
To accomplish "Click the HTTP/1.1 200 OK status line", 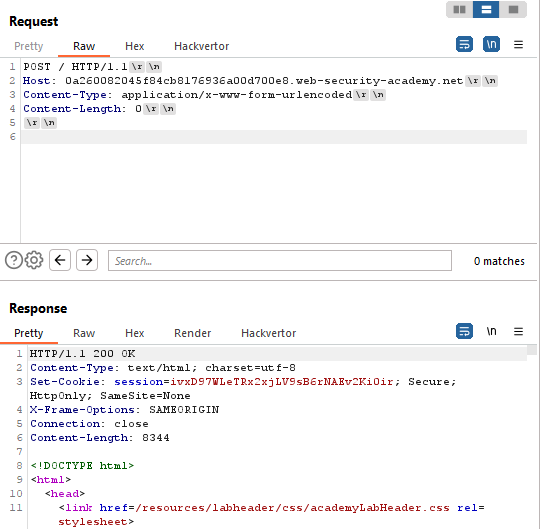I will 82,354.
